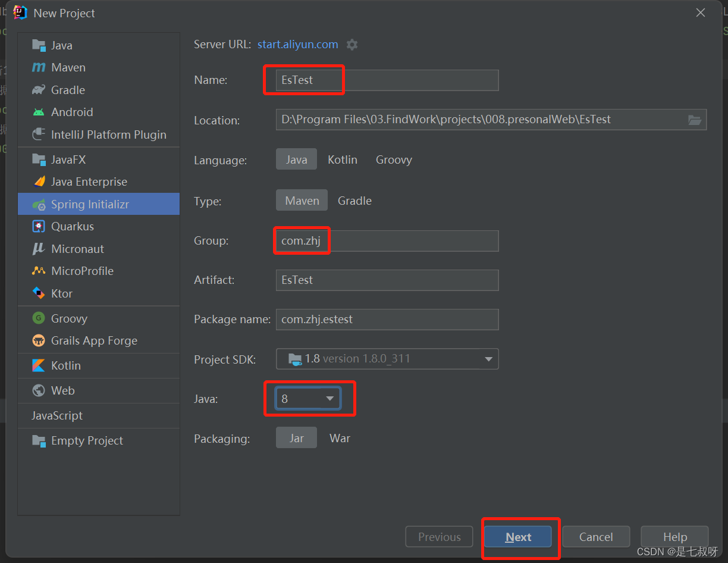Image resolution: width=728 pixels, height=563 pixels.
Task: Select Kotlin in the project type list
Action: click(x=99, y=365)
